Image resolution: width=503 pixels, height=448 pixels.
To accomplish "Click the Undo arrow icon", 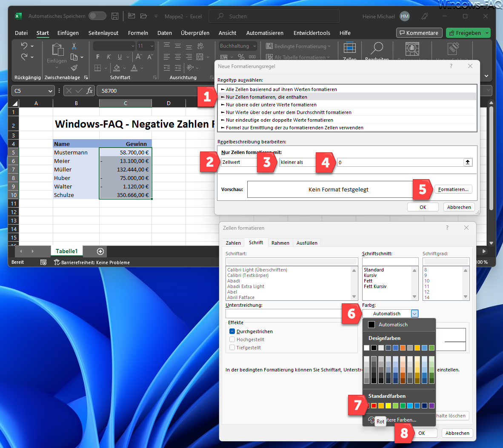I will pos(24,46).
